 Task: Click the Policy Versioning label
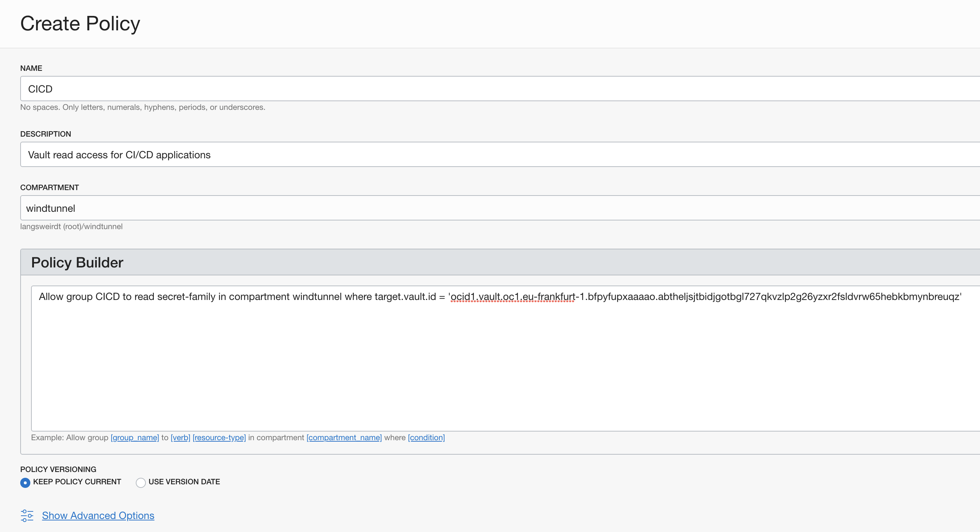[x=58, y=469]
